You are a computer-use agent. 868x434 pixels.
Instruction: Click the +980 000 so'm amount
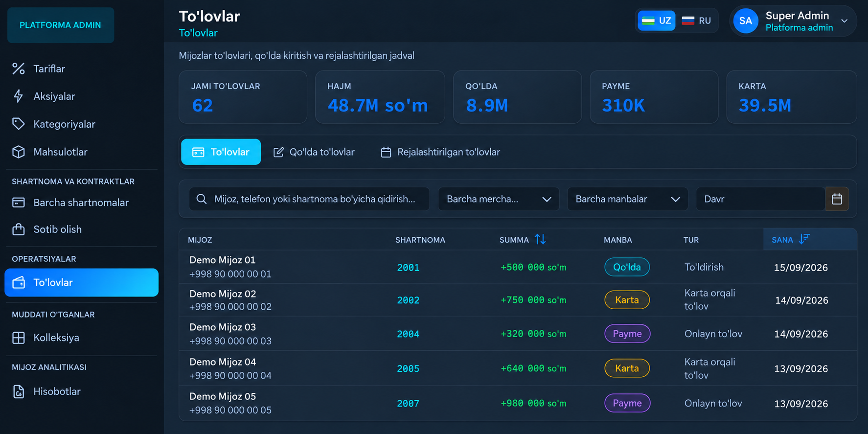pyautogui.click(x=533, y=404)
